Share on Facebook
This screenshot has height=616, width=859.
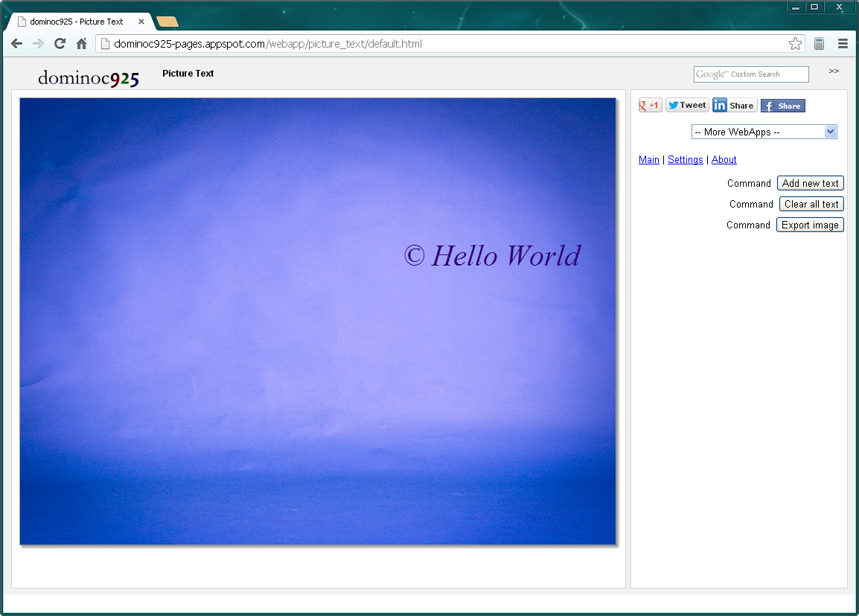coord(783,106)
